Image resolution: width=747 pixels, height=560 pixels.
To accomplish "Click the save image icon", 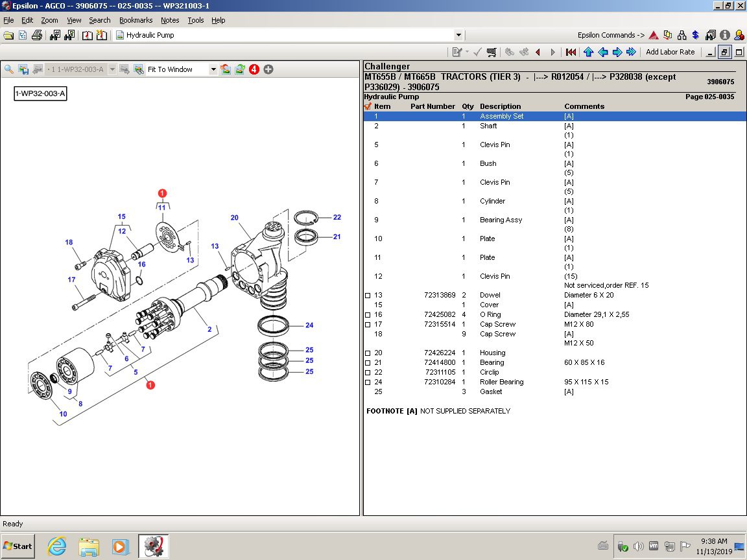I will pos(23,69).
